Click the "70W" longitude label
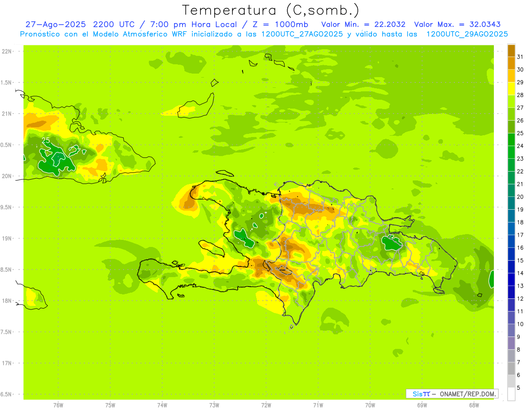This screenshot has width=532, height=411. tap(370, 405)
